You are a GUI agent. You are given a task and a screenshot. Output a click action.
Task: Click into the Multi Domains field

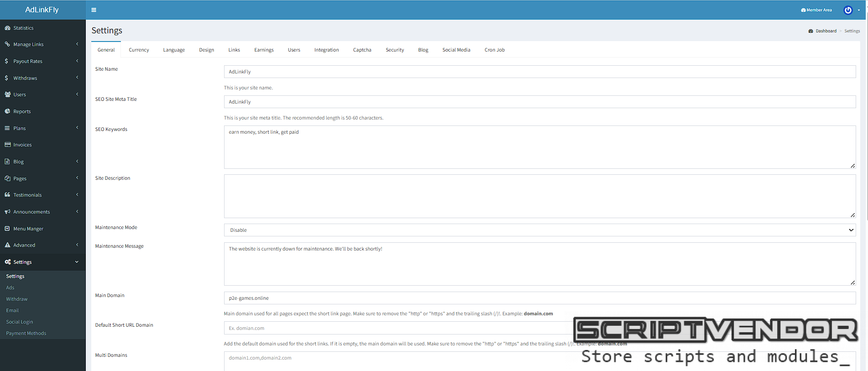tap(540, 361)
